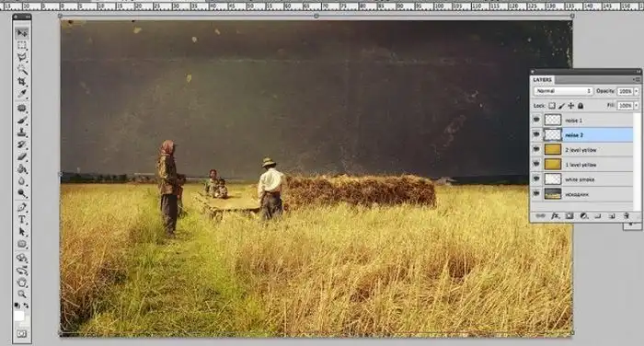Select the Clone Stamp tool
This screenshot has height=346, width=644.
tap(22, 133)
